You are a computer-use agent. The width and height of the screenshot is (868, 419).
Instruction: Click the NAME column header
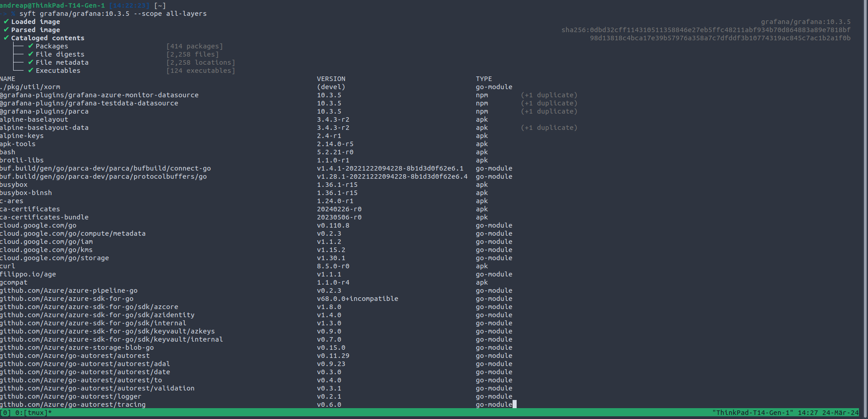tap(8, 79)
